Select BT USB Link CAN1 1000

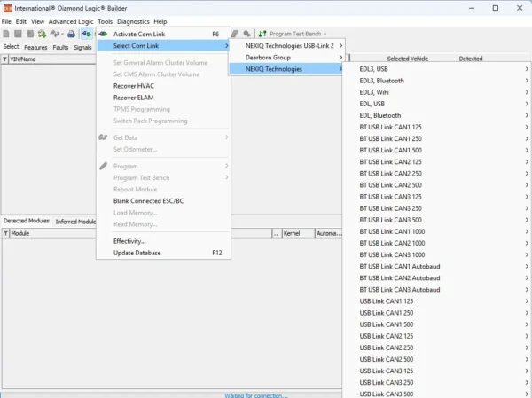(x=437, y=231)
